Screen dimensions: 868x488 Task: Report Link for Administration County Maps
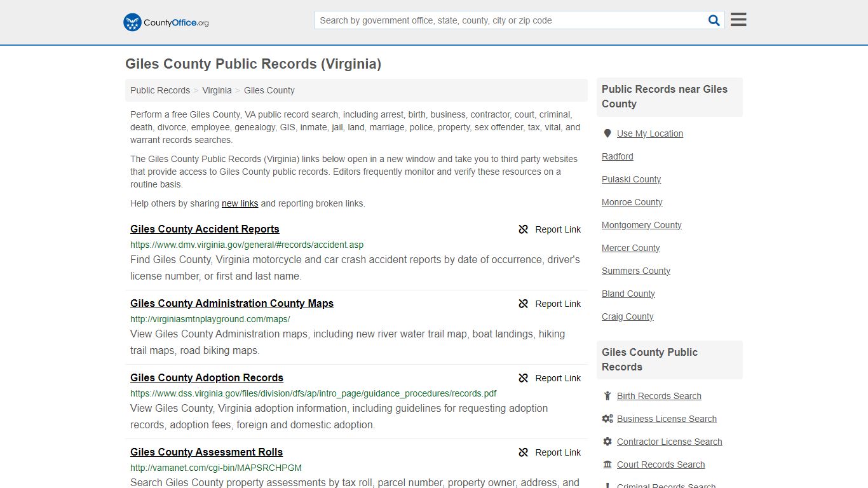click(x=558, y=304)
